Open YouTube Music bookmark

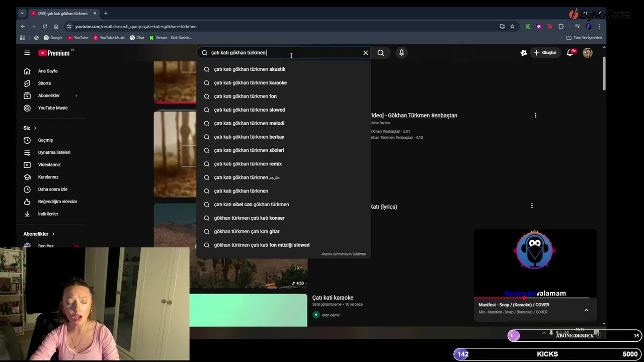click(x=109, y=38)
